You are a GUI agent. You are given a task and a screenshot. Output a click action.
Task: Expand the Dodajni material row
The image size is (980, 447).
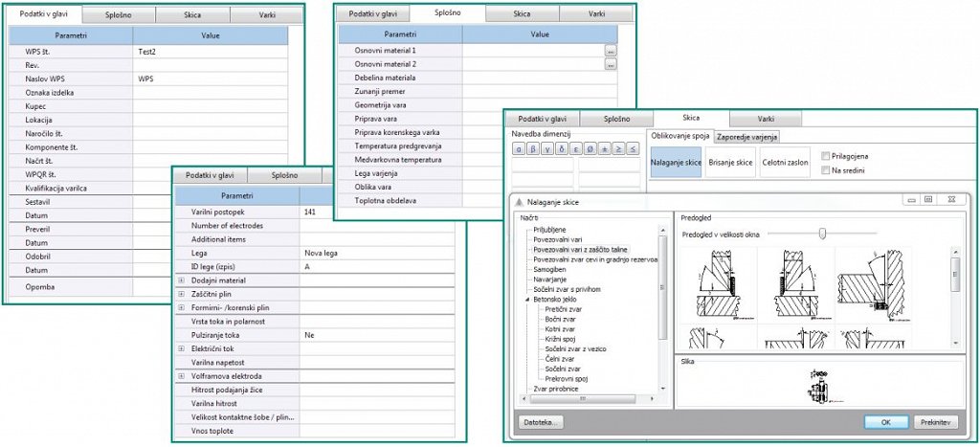point(182,280)
